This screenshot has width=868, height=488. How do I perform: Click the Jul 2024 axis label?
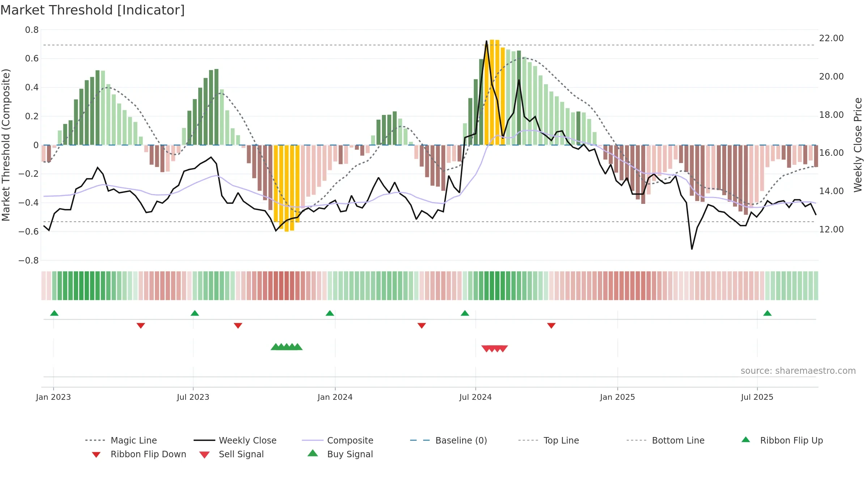[476, 397]
